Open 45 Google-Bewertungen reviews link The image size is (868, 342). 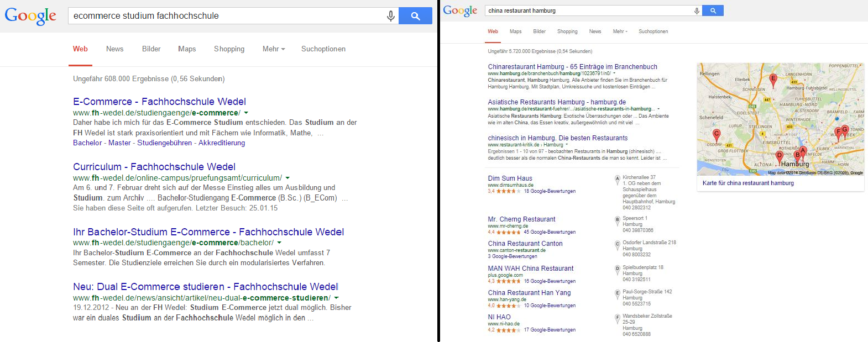pyautogui.click(x=550, y=232)
